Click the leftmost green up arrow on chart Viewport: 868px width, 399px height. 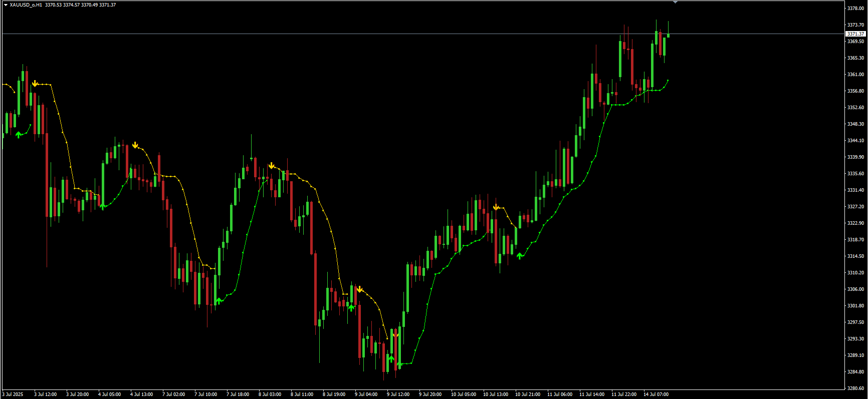click(x=19, y=134)
